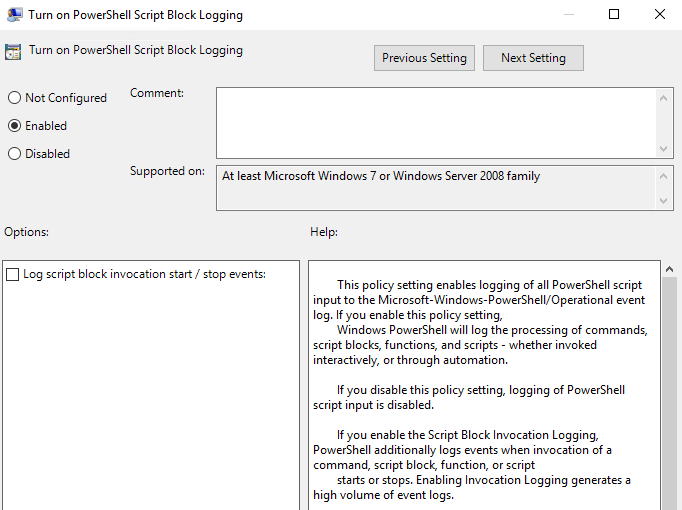The height and width of the screenshot is (510, 682).
Task: Click the policy setting icon beside heading
Action: 13,52
